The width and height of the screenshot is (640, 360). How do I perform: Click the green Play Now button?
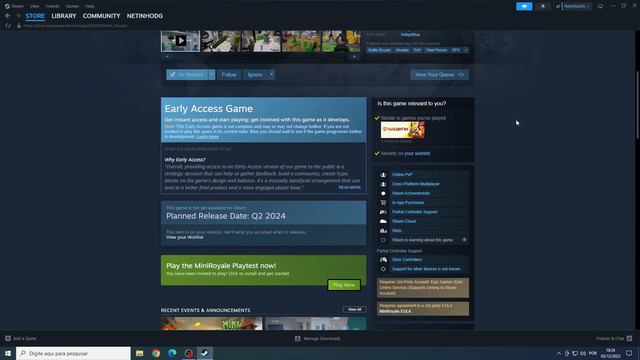click(x=344, y=285)
